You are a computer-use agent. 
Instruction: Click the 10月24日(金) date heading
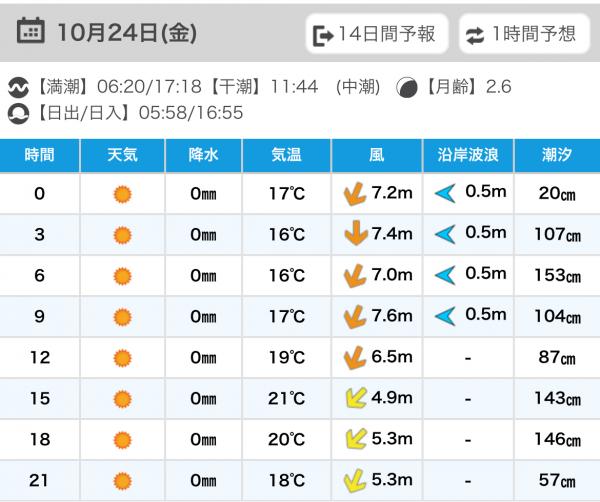click(126, 32)
